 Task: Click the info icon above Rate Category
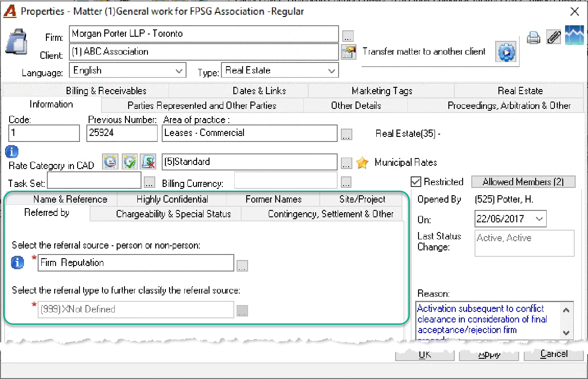(x=12, y=151)
